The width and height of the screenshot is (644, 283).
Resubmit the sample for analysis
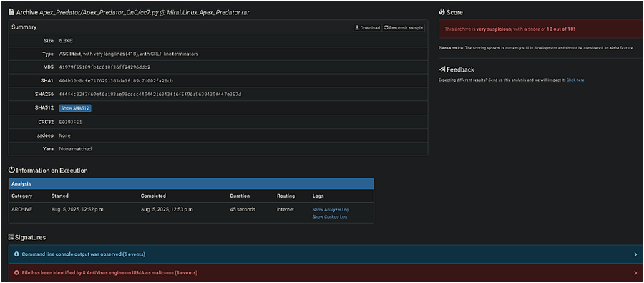point(404,27)
